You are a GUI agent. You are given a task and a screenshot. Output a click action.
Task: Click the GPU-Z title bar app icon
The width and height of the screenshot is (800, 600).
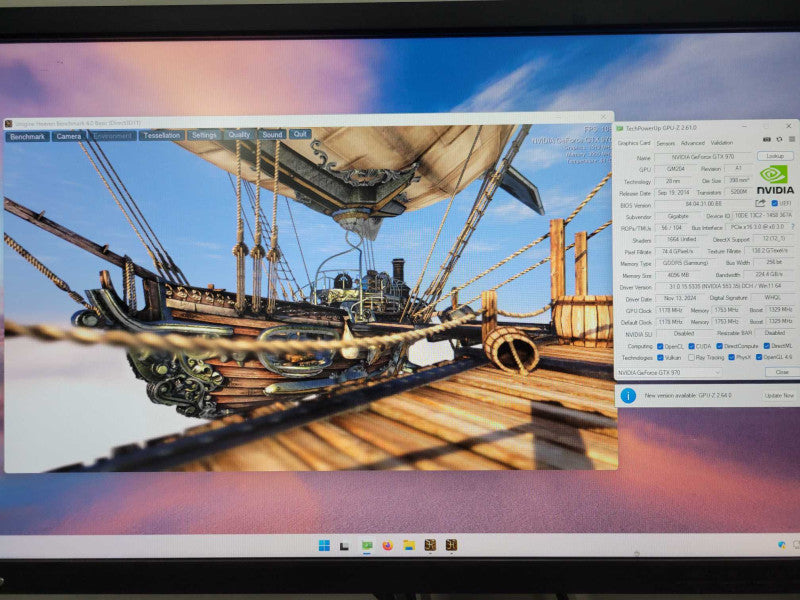coord(620,128)
